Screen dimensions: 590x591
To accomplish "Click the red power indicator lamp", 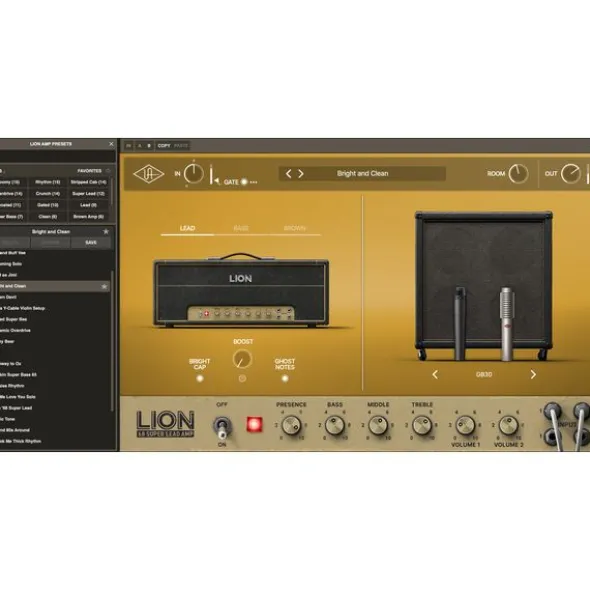I will [254, 424].
